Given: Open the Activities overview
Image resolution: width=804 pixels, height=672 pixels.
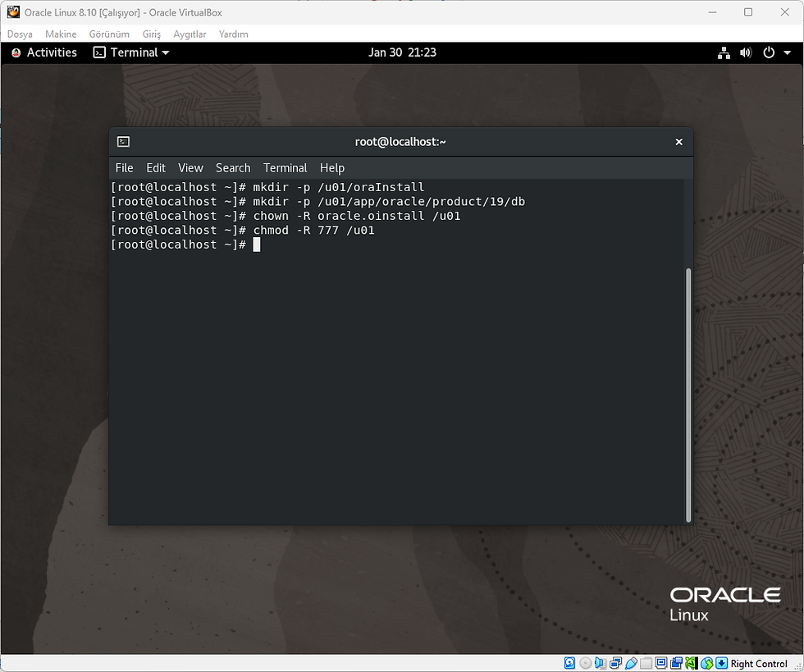Looking at the screenshot, I should pos(51,53).
